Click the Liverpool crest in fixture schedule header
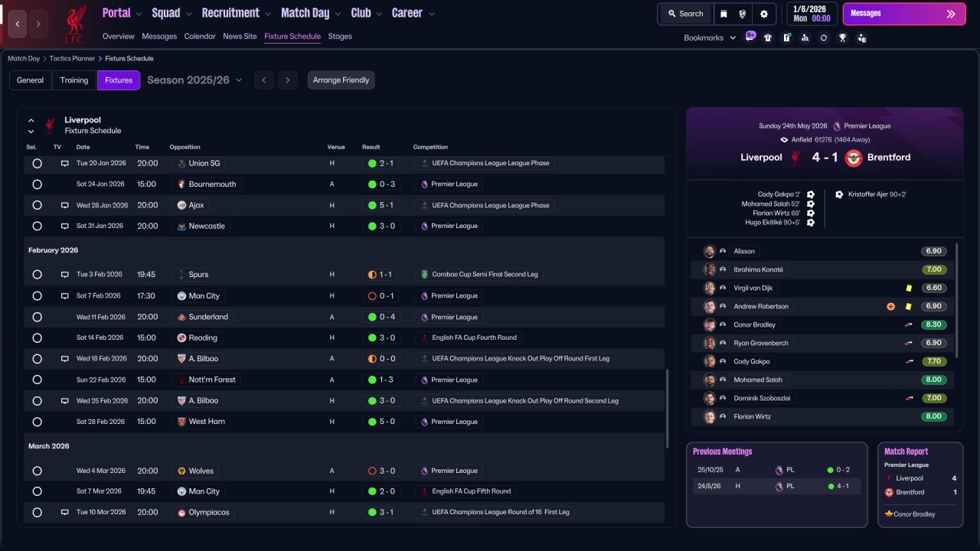This screenshot has height=551, width=980. pyautogui.click(x=50, y=125)
